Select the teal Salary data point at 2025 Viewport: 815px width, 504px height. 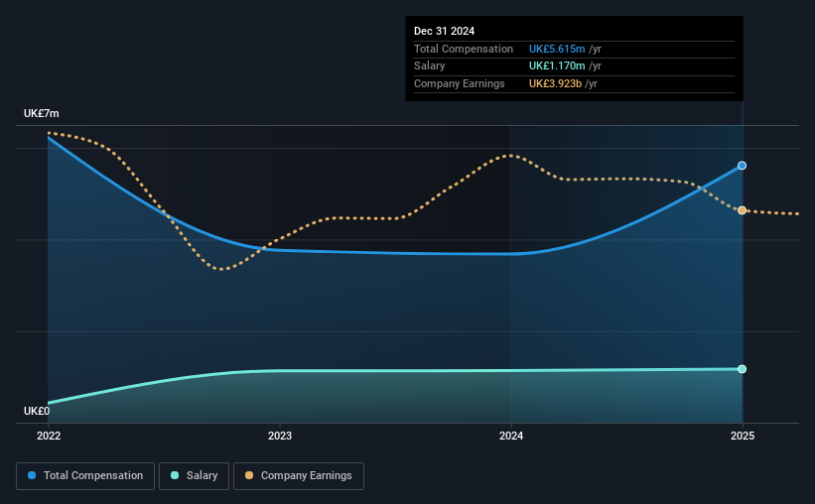pos(743,369)
